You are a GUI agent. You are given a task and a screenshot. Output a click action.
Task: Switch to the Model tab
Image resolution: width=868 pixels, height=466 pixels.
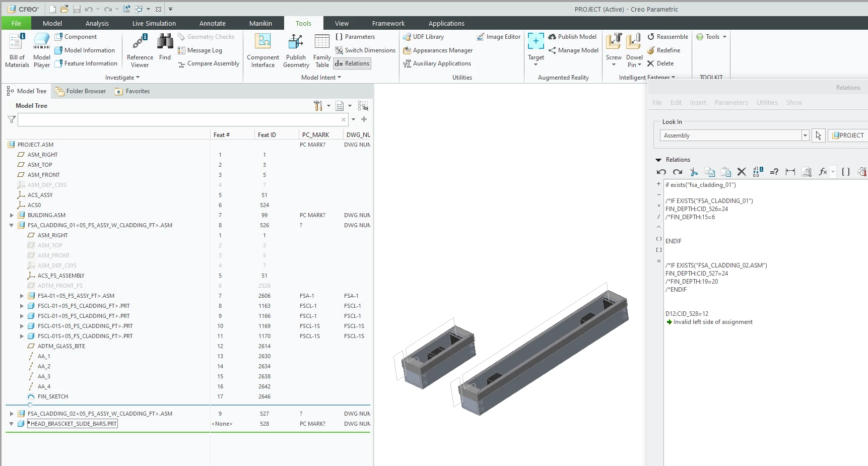pos(52,23)
